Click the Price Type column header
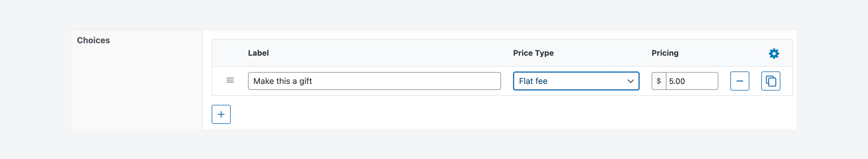This screenshot has height=159, width=868. (x=533, y=53)
